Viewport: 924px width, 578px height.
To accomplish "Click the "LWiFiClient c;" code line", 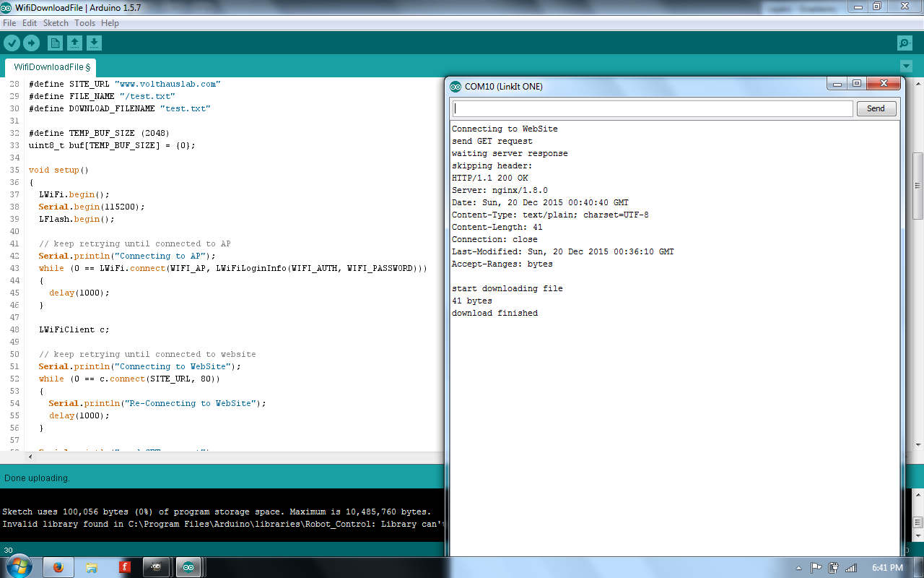I will (x=74, y=329).
